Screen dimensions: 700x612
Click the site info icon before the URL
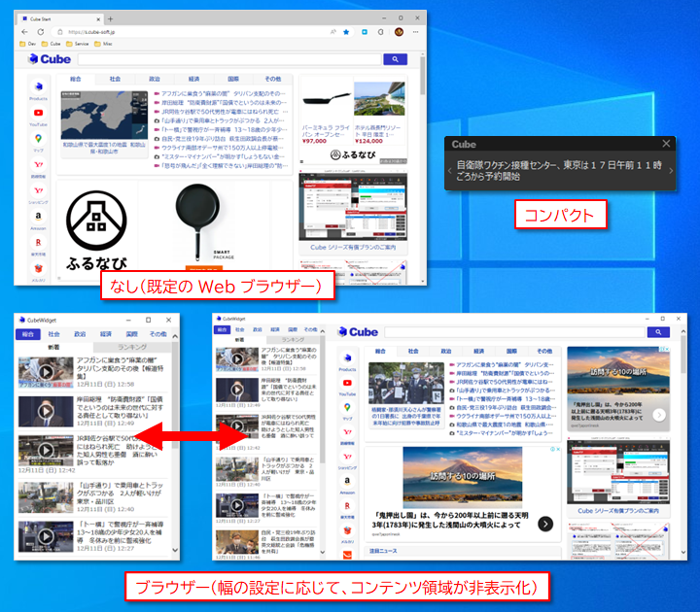click(x=60, y=32)
